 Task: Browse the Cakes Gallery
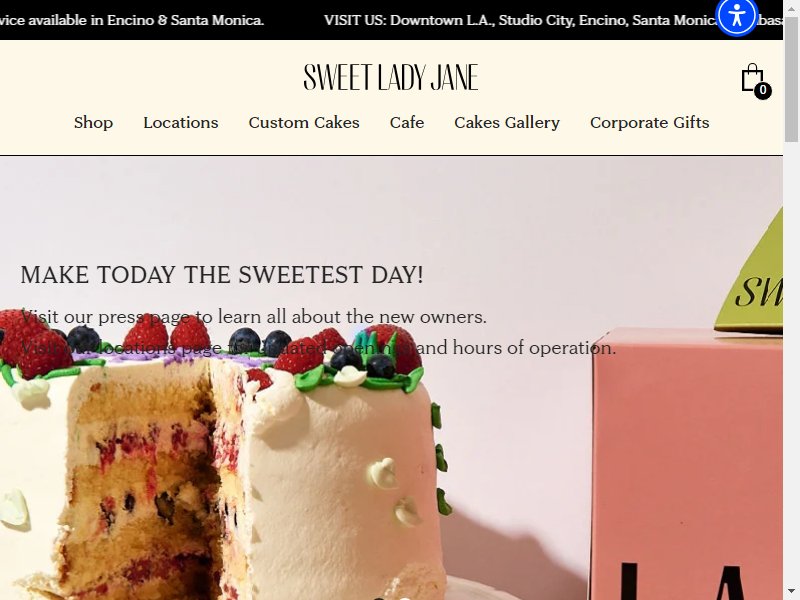pos(507,122)
